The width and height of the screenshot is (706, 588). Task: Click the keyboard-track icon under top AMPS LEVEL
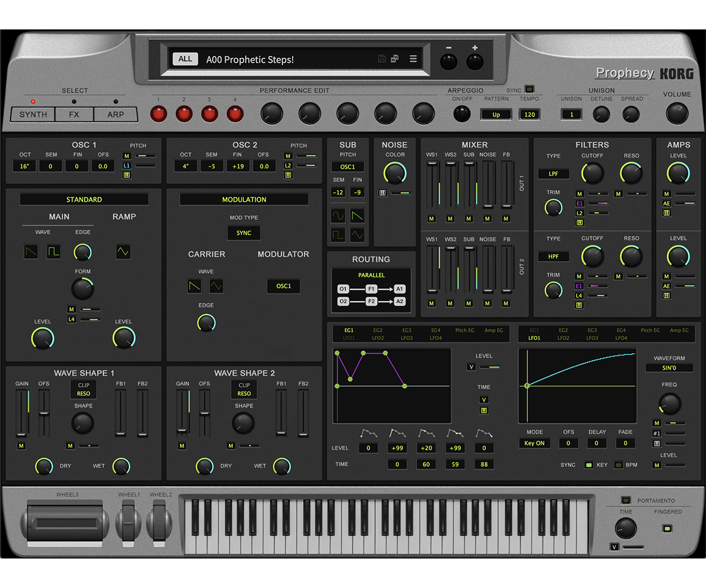pos(667,213)
